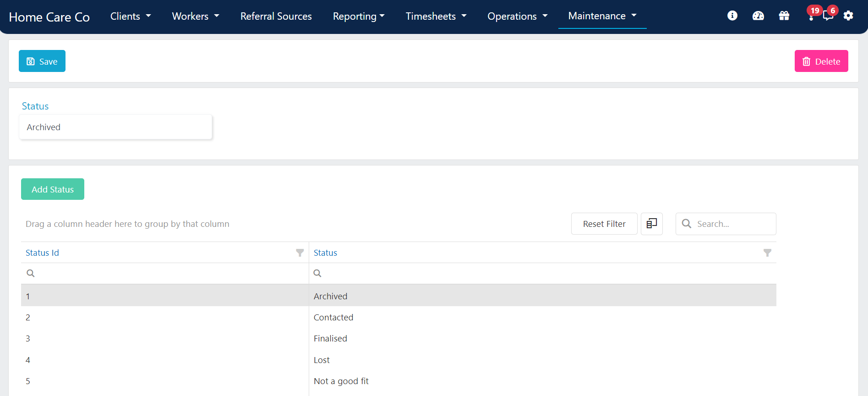Click Status Id cell 4

click(x=165, y=360)
